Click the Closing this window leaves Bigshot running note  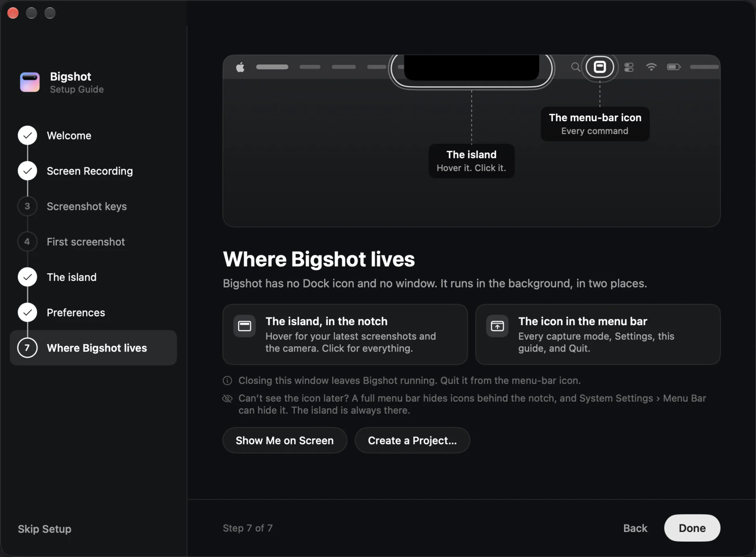click(409, 381)
